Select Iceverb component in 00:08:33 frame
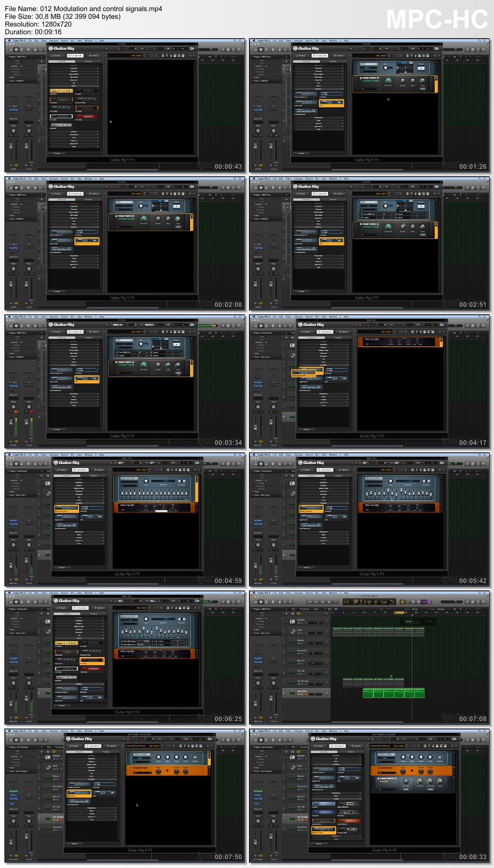The image size is (494, 868). 324,804
